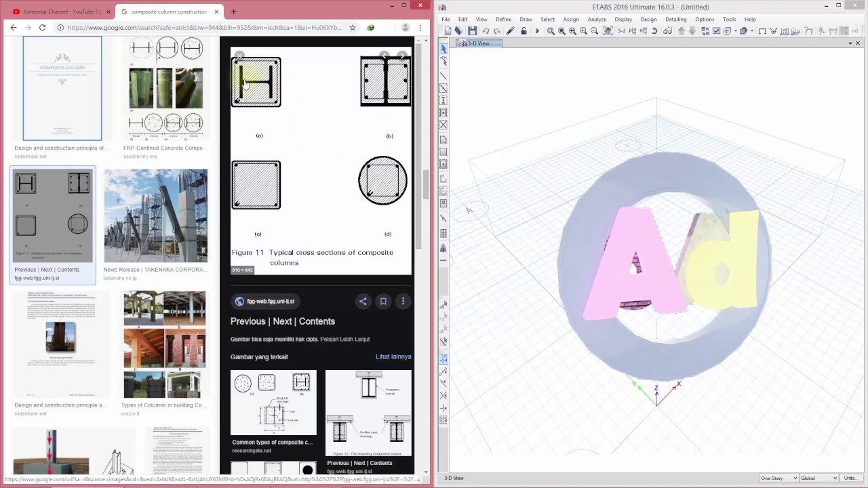Select the Quick Draw Columns tool
This screenshot has height=488, width=868.
[443, 99]
